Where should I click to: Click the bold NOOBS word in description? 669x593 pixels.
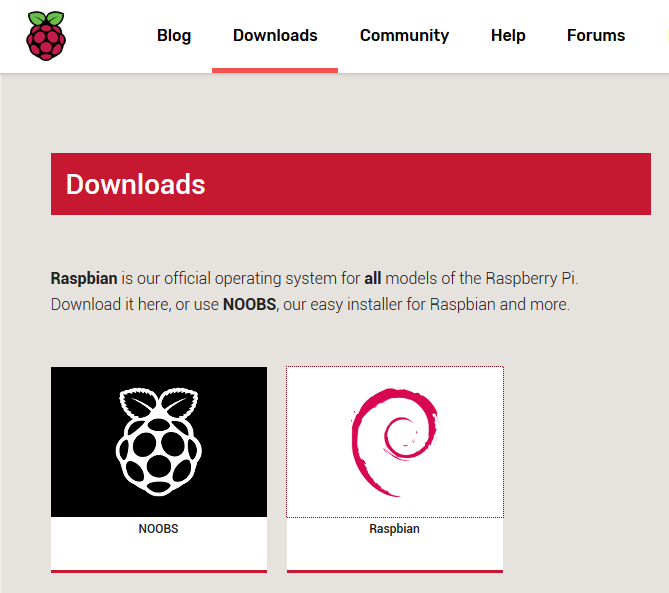(x=250, y=304)
